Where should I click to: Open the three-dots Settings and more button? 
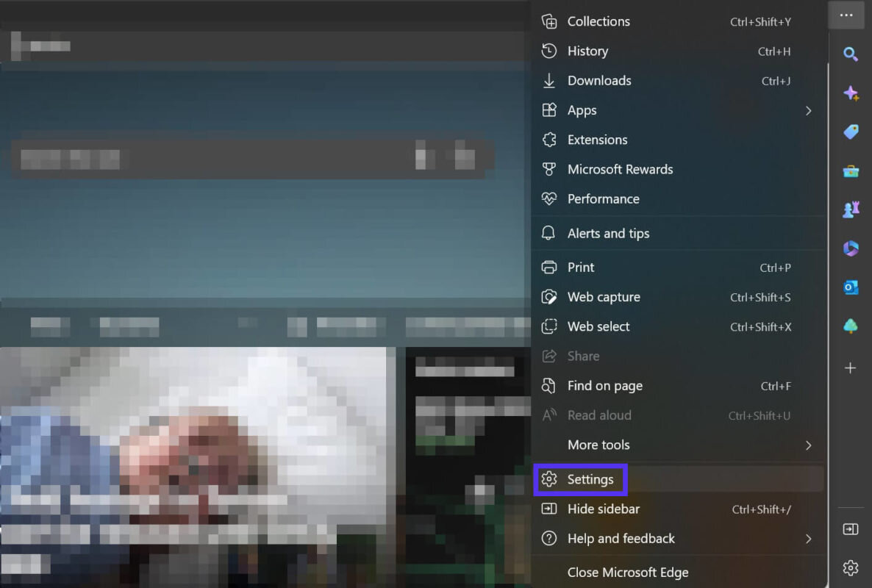(846, 15)
